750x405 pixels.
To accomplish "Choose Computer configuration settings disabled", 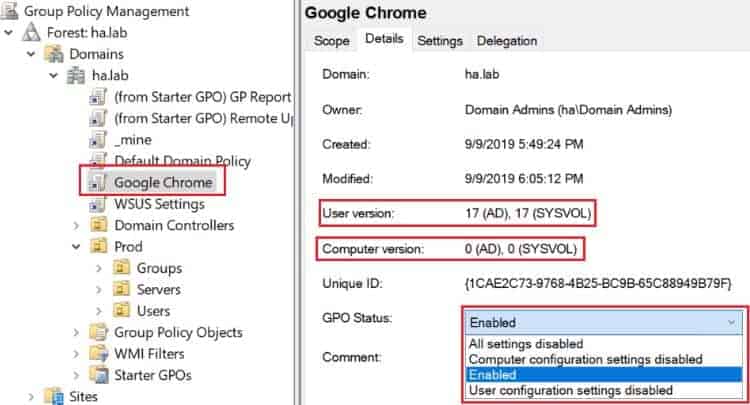I will pos(604,359).
